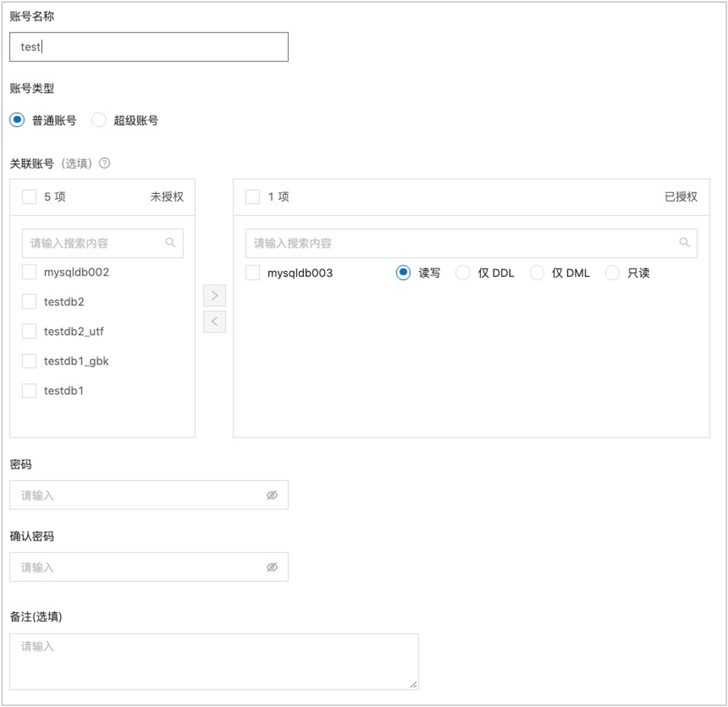Check the mysqldb002 database checkbox
Screen dimensions: 728x707
pos(29,272)
